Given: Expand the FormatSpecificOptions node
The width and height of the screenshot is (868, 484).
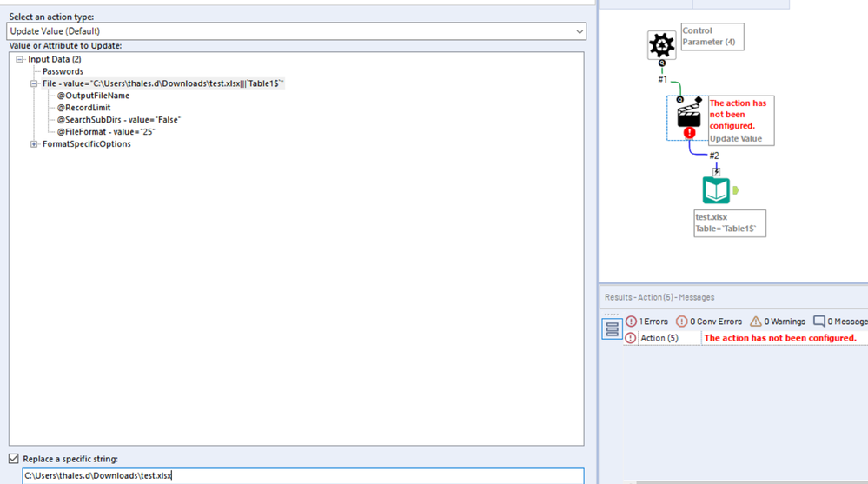Looking at the screenshot, I should [35, 144].
